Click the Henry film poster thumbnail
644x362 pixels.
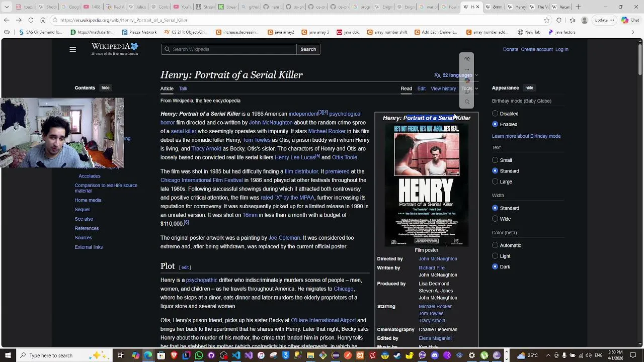coord(427,185)
